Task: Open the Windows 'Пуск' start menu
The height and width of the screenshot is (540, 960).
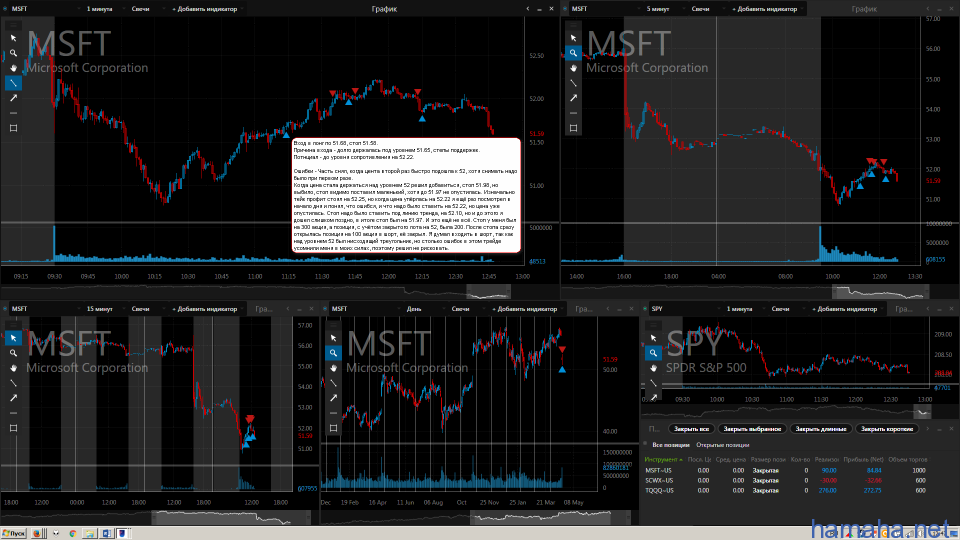Action: [13, 533]
